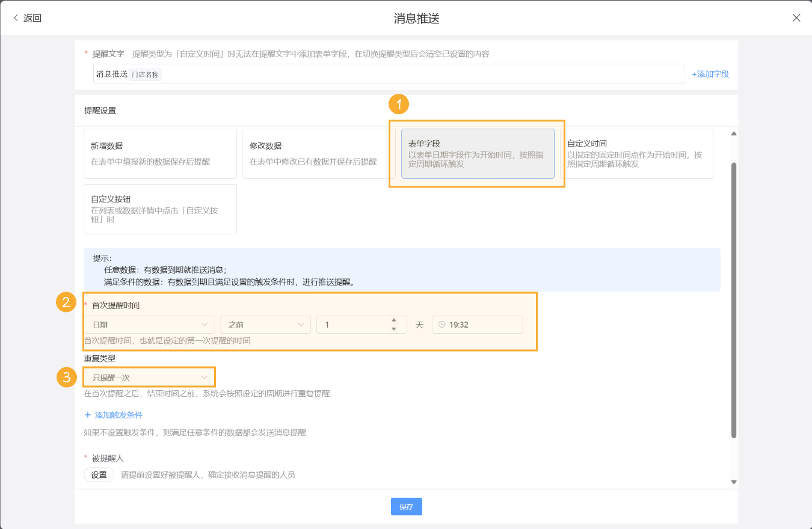Image resolution: width=812 pixels, height=529 pixels.
Task: Select the 自定义按钮 reminder type card
Action: click(160, 209)
